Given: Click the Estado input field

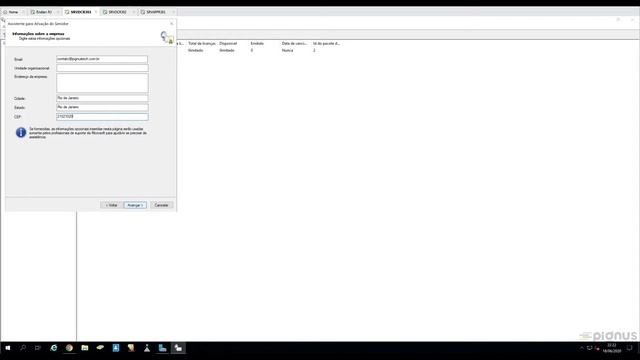Looking at the screenshot, I should coord(102,107).
